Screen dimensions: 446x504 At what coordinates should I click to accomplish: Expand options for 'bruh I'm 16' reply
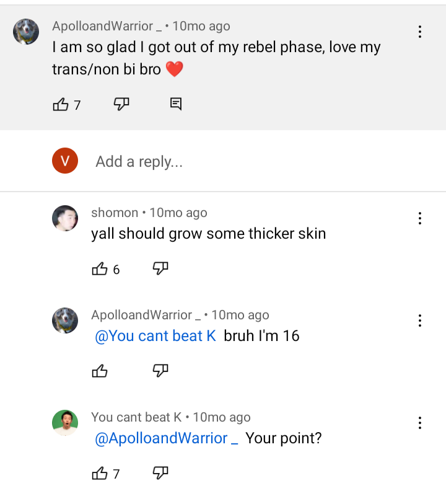420,321
